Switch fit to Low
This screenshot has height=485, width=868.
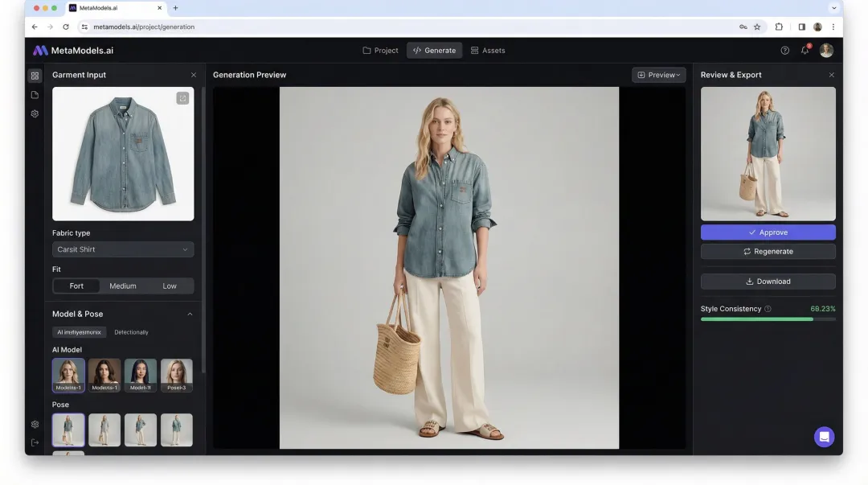pyautogui.click(x=170, y=286)
